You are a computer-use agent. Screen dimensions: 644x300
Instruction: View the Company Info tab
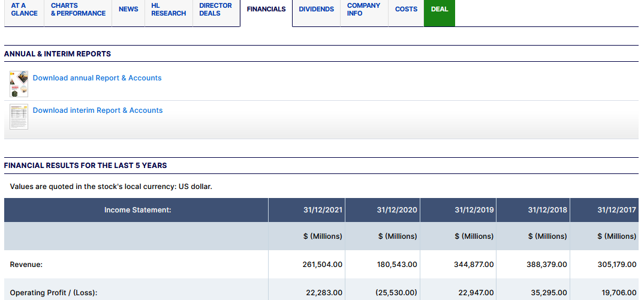tap(363, 10)
